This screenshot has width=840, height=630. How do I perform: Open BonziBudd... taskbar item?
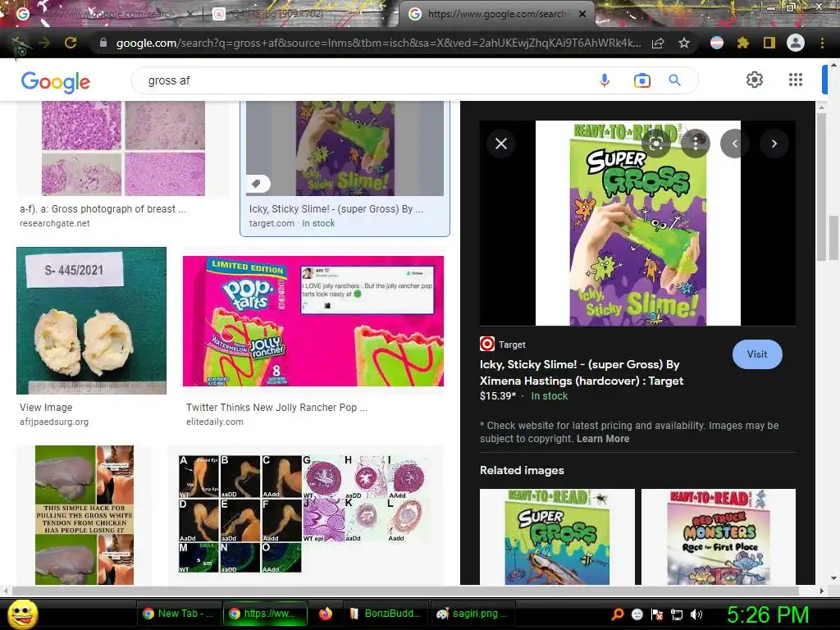[x=384, y=614]
